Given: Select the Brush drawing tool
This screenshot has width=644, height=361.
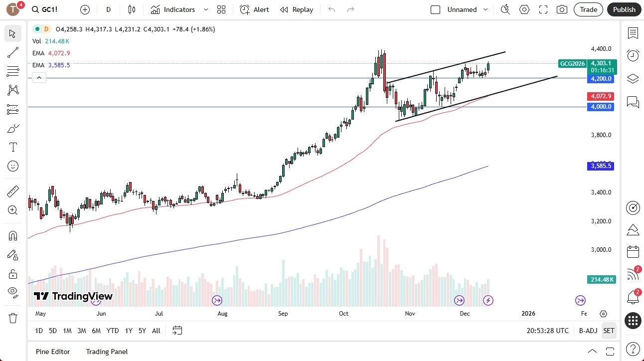Looking at the screenshot, I should (x=12, y=128).
